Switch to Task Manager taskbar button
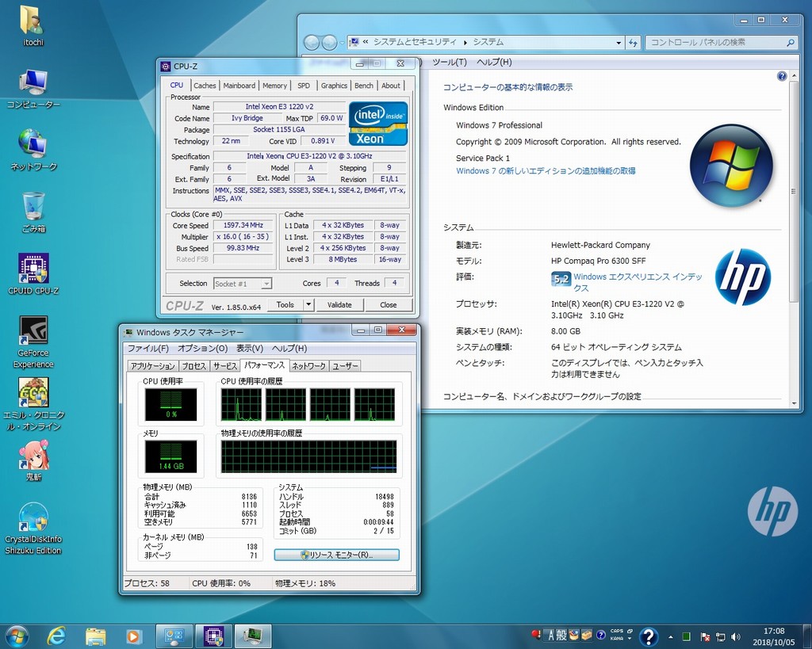 click(253, 636)
